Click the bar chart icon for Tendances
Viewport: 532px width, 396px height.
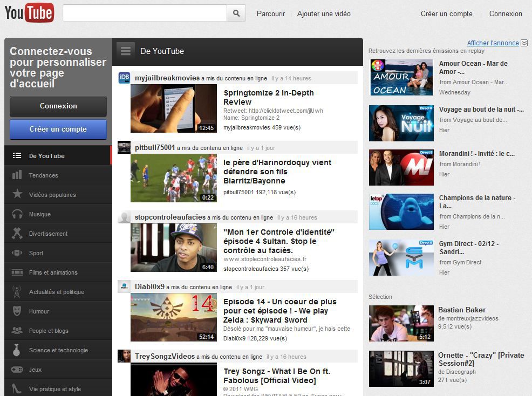tap(17, 175)
